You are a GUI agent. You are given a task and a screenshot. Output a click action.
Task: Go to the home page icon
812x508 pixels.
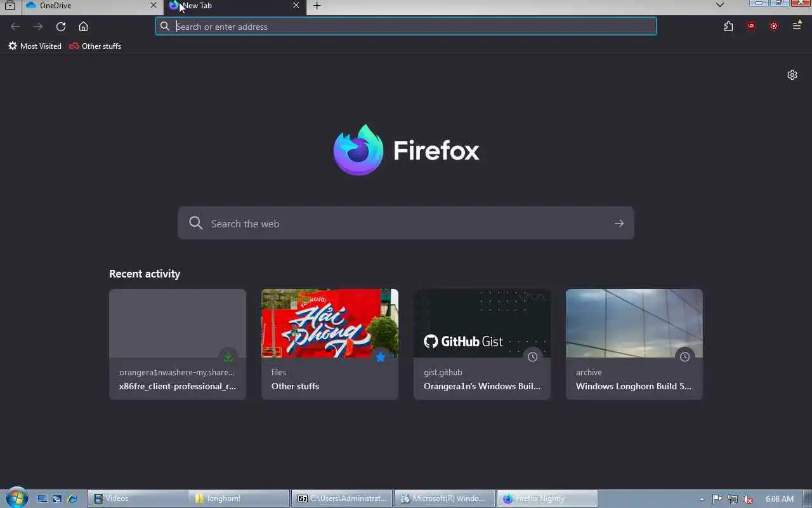[x=83, y=27]
